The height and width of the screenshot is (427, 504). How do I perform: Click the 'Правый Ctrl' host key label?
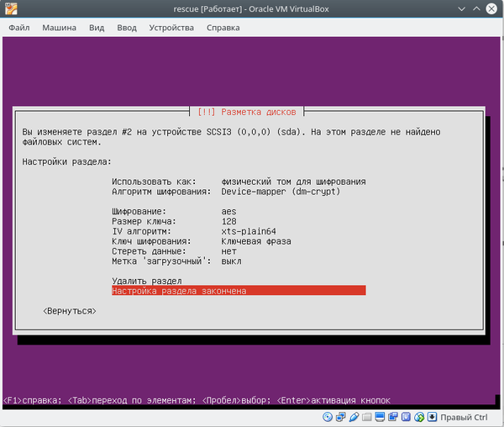tap(464, 418)
